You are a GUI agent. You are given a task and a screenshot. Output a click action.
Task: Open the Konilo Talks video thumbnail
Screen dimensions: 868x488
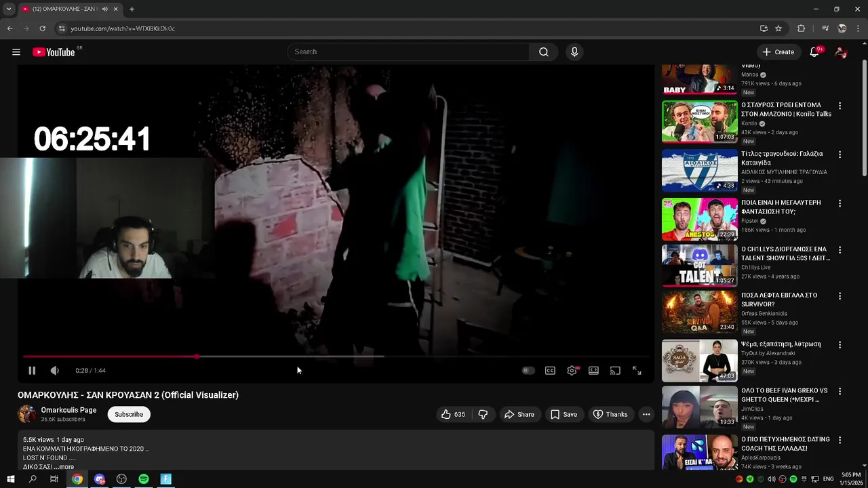tap(699, 121)
